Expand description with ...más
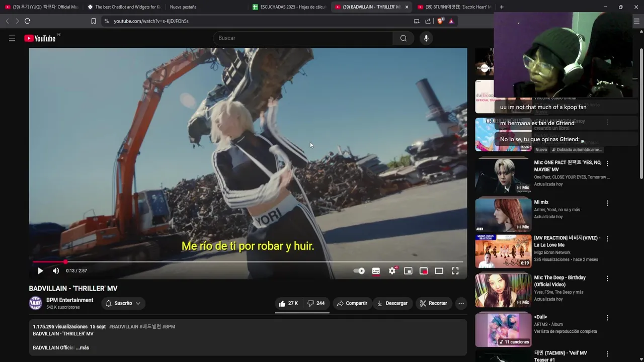This screenshot has height=362, width=644. (x=83, y=348)
